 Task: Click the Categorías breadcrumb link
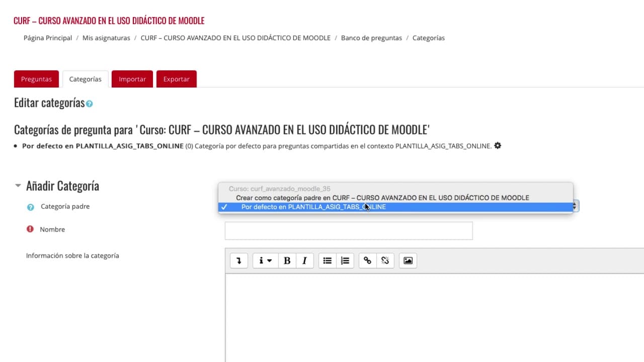[x=429, y=38]
